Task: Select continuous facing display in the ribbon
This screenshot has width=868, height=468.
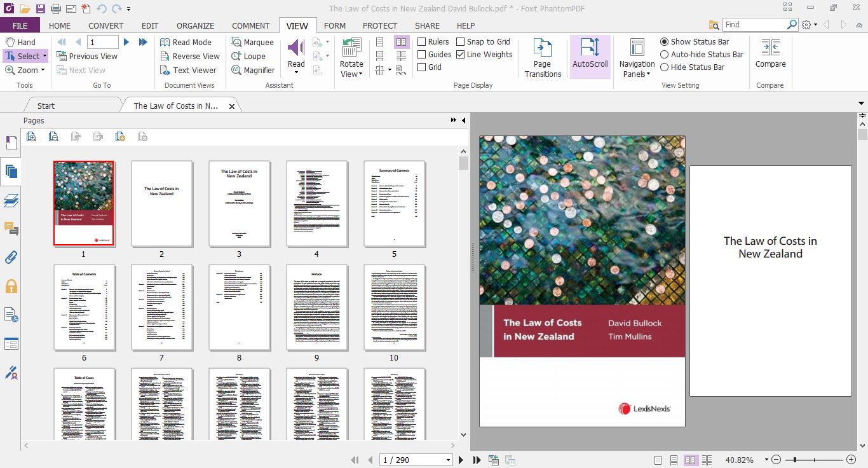Action: tap(402, 56)
